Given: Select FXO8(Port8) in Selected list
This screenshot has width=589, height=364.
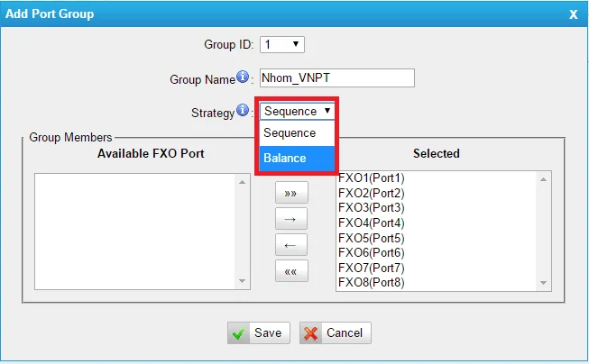Looking at the screenshot, I should [371, 282].
